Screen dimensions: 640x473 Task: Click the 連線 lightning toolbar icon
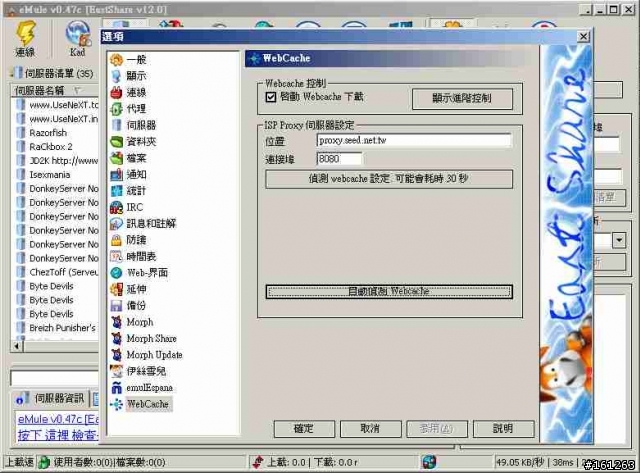[x=25, y=39]
